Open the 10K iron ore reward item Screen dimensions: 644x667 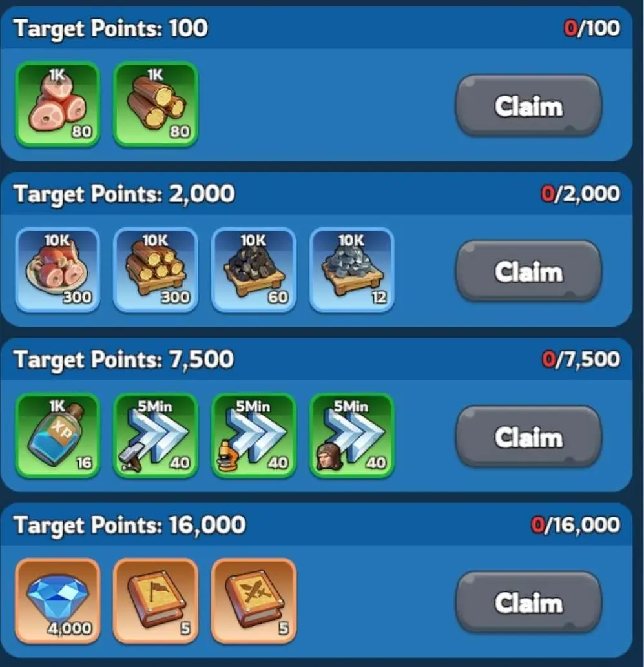click(x=351, y=270)
